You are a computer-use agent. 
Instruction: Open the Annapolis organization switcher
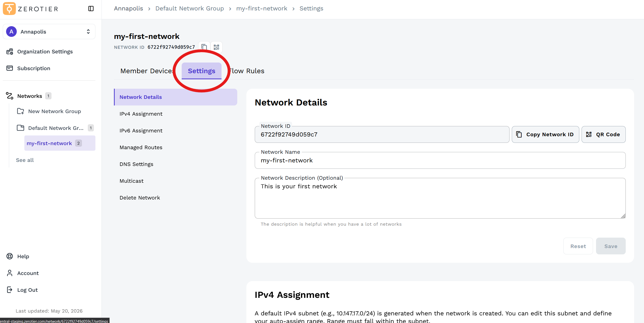tap(49, 32)
